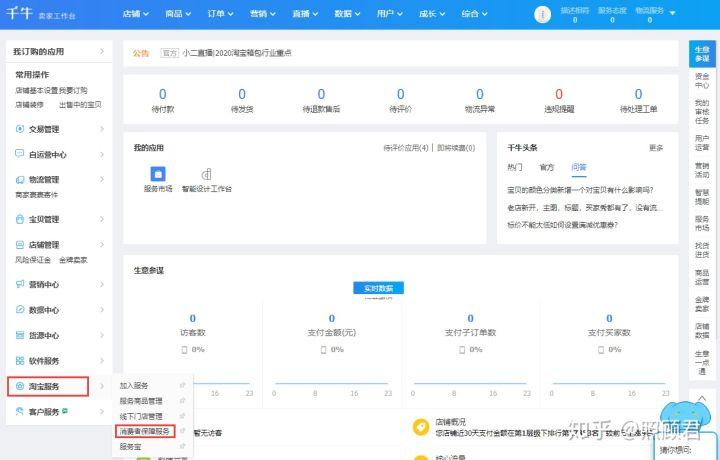Select 加入服务 in the submenu
720x460 pixels.
(134, 385)
